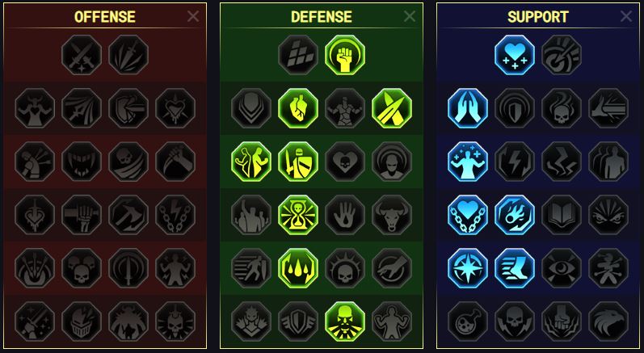The height and width of the screenshot is (353, 644).
Task: Select the glowing fist Defense mastery
Action: [x=345, y=55]
